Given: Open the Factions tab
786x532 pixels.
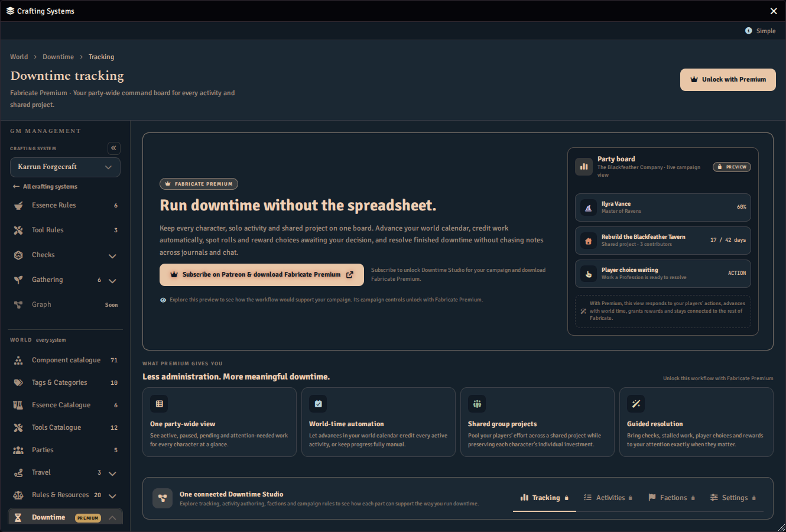Looking at the screenshot, I should click(x=671, y=498).
